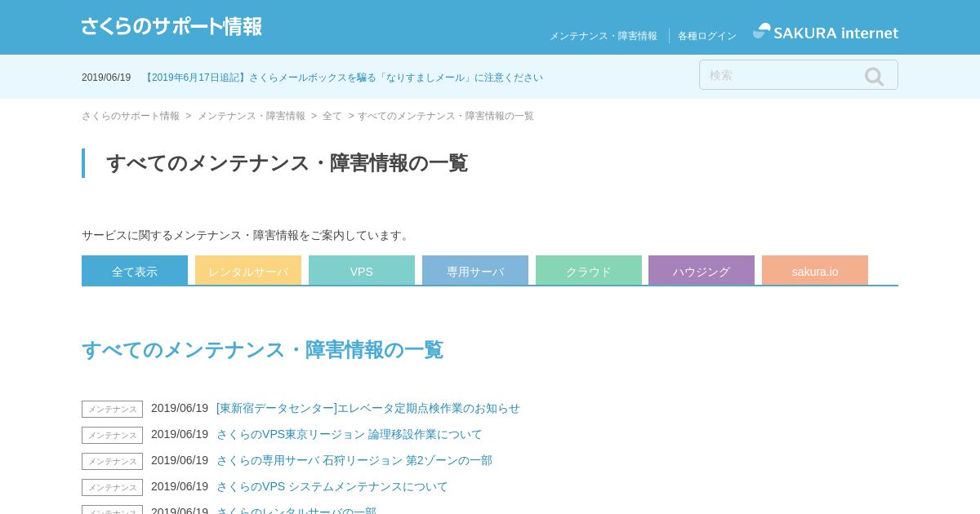Open 東新宿データセンター エレベータ定期点検 notice
The image size is (980, 514).
(x=368, y=408)
